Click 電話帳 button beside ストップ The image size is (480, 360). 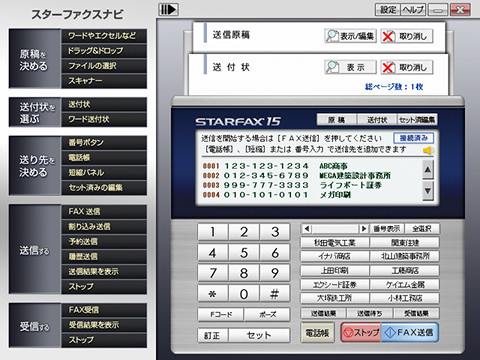tap(317, 332)
